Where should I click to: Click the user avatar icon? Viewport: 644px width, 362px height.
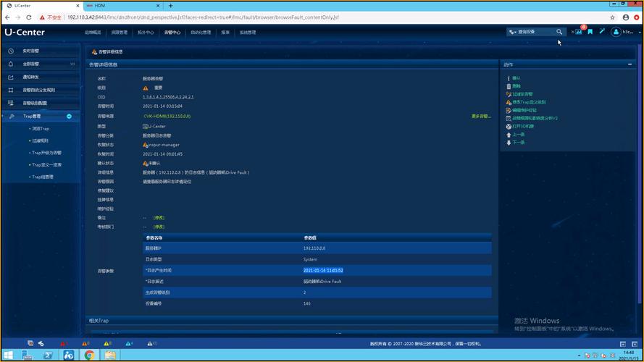tap(616, 32)
